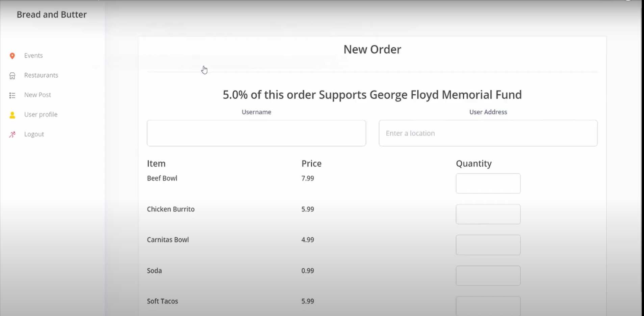Select Logout in the sidebar
644x316 pixels.
tap(34, 134)
